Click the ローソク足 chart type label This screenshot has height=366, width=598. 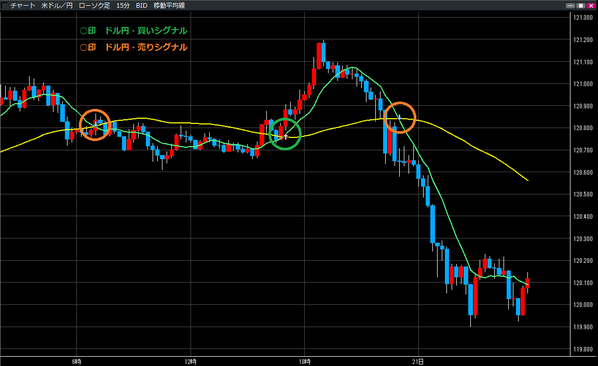94,6
